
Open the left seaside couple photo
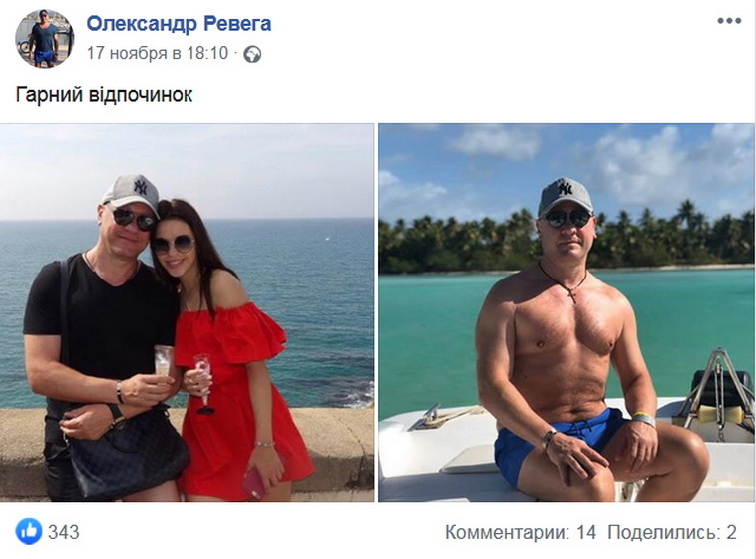click(187, 312)
